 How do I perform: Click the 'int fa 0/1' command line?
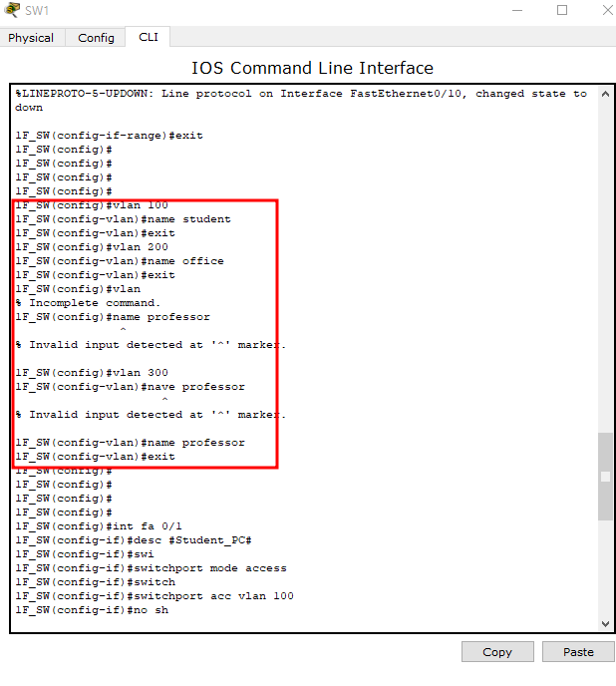[99, 526]
